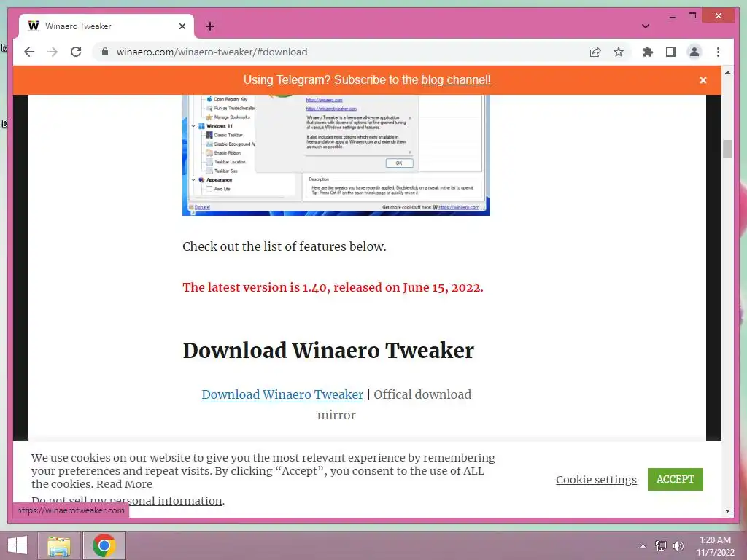Screen dimensions: 747x560
Task: Open the network tray icon
Action: [x=660, y=545]
